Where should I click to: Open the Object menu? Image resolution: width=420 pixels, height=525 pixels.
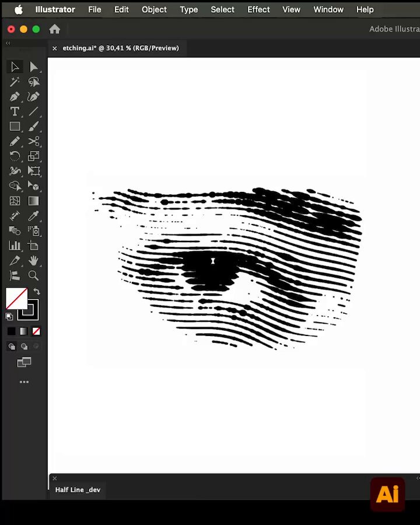click(x=154, y=9)
